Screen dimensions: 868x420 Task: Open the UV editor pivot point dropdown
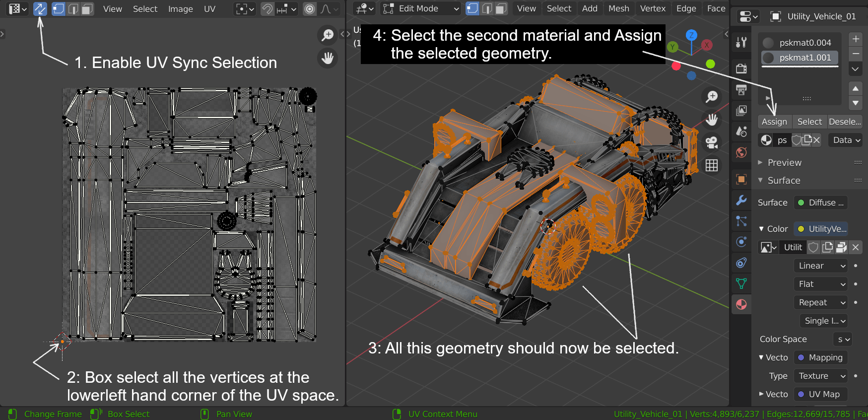(x=245, y=9)
